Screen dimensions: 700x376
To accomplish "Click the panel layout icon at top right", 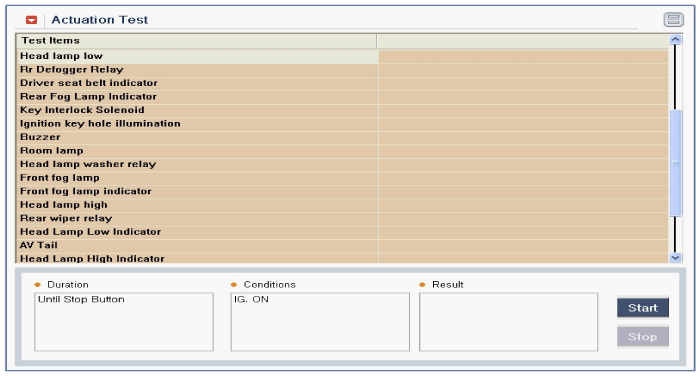I will point(673,19).
